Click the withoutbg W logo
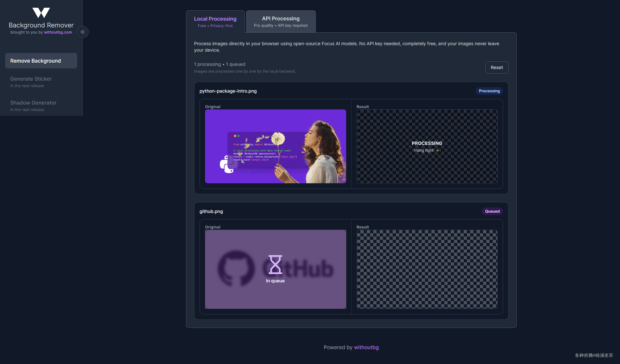 tap(41, 13)
